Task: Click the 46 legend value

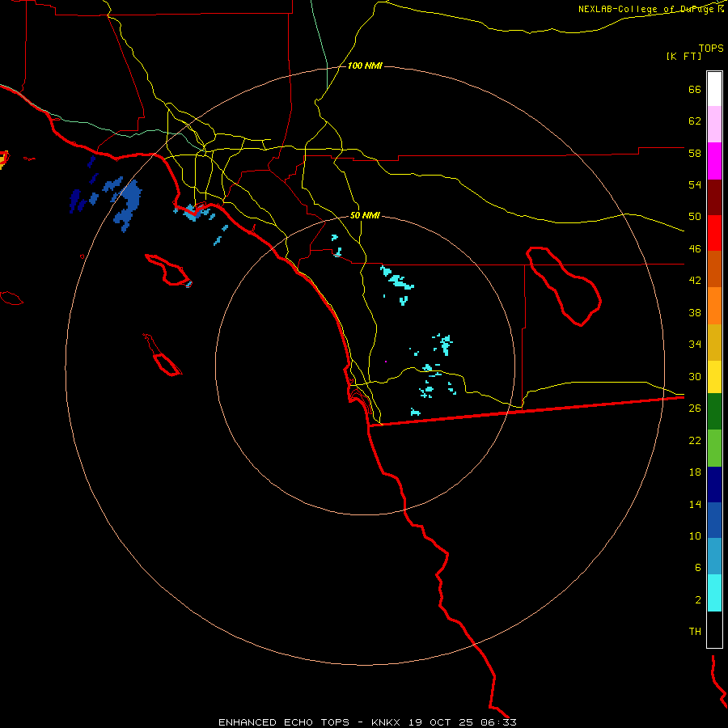Action: 695,249
